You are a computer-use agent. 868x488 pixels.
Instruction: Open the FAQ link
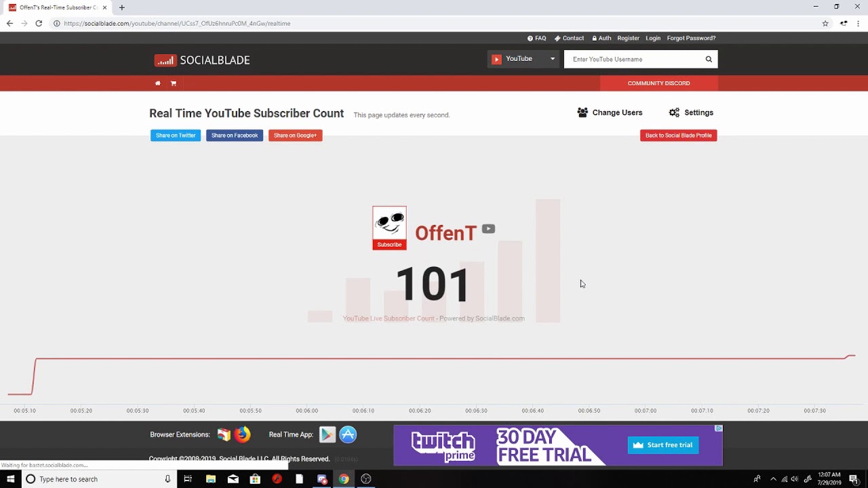536,38
